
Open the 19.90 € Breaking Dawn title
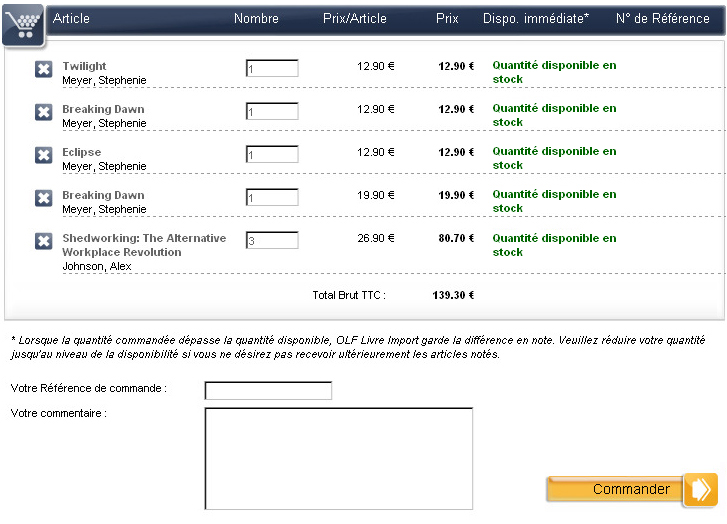click(103, 195)
